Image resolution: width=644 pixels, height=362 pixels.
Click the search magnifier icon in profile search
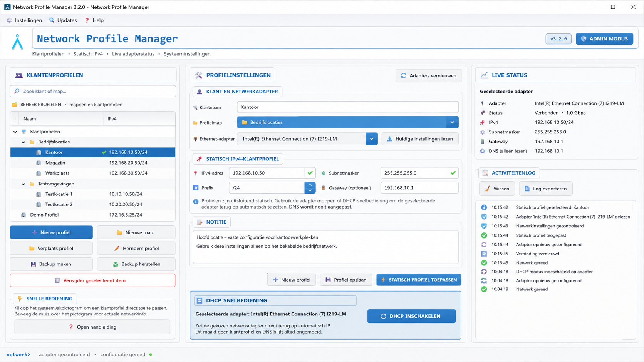(x=17, y=91)
